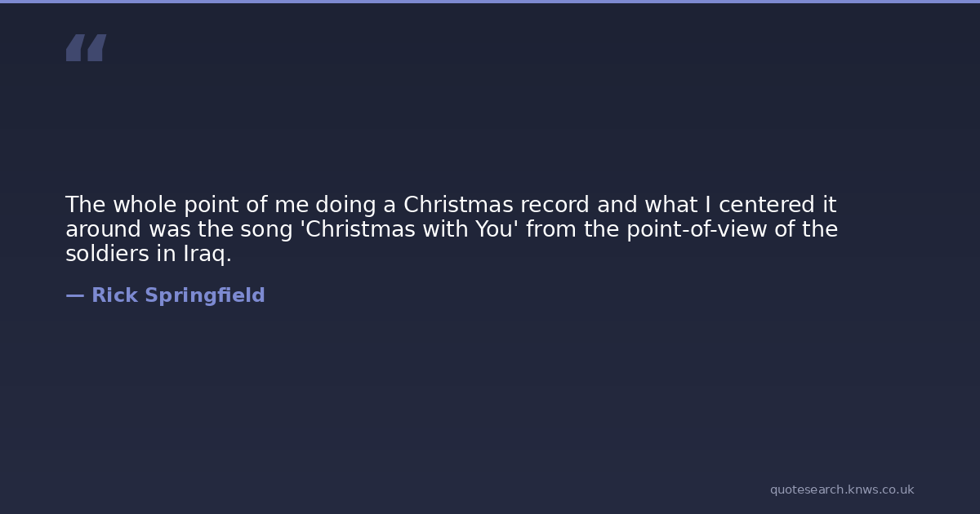
Task: Click the em dash before Rick Springfield
Action: (x=74, y=295)
